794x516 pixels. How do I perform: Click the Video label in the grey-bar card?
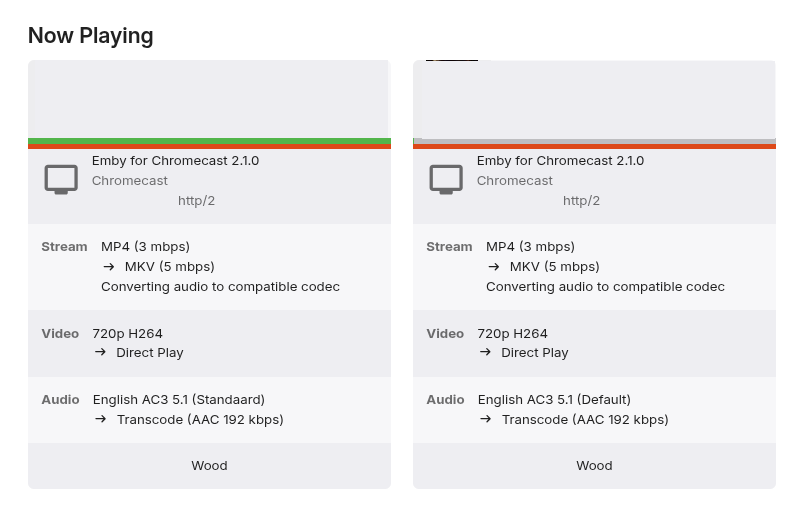445,333
